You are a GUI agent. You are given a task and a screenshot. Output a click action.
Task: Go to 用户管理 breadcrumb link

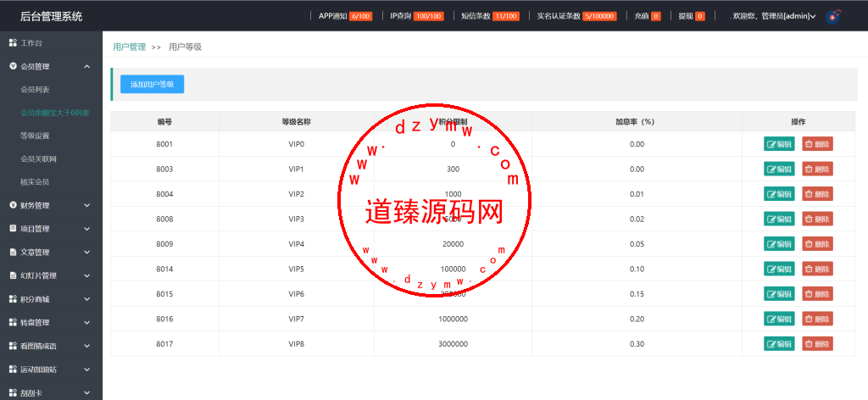pos(129,47)
